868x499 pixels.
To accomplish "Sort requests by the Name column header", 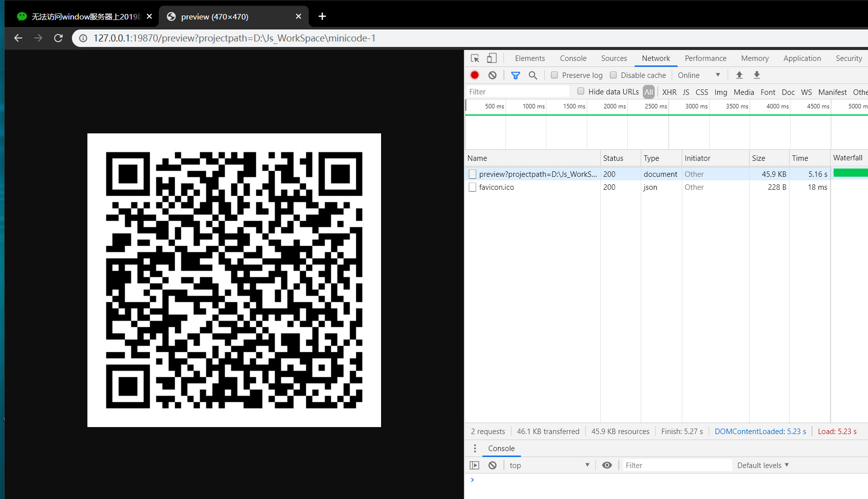I will (x=532, y=158).
